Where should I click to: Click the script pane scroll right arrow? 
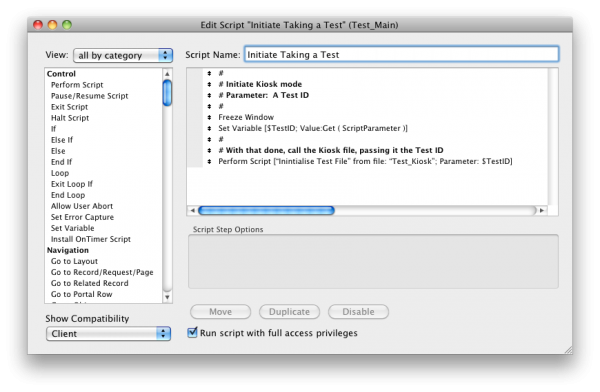[541, 210]
